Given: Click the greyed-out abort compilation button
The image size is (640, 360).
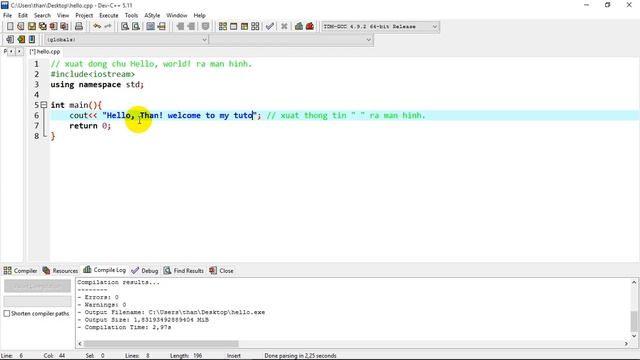Looking at the screenshot, I should (x=38, y=286).
